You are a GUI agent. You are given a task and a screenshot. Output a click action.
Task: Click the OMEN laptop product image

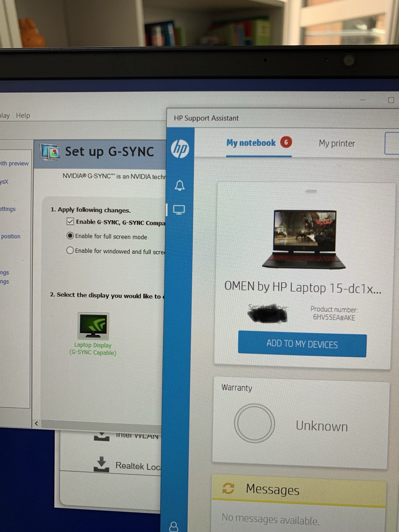coord(304,239)
